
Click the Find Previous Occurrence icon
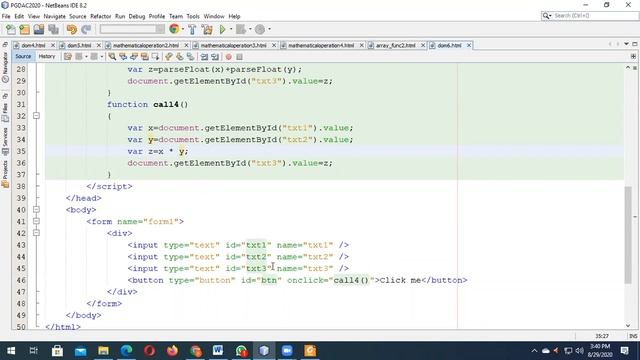(x=123, y=57)
